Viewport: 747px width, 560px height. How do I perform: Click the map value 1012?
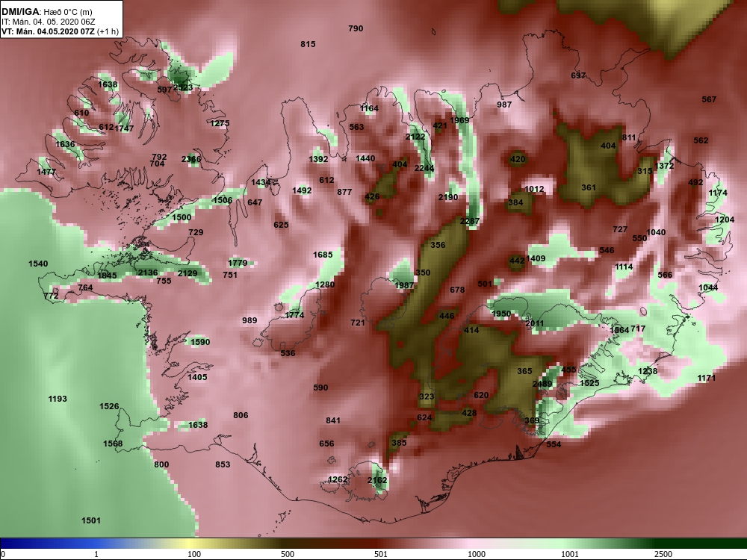(x=534, y=189)
